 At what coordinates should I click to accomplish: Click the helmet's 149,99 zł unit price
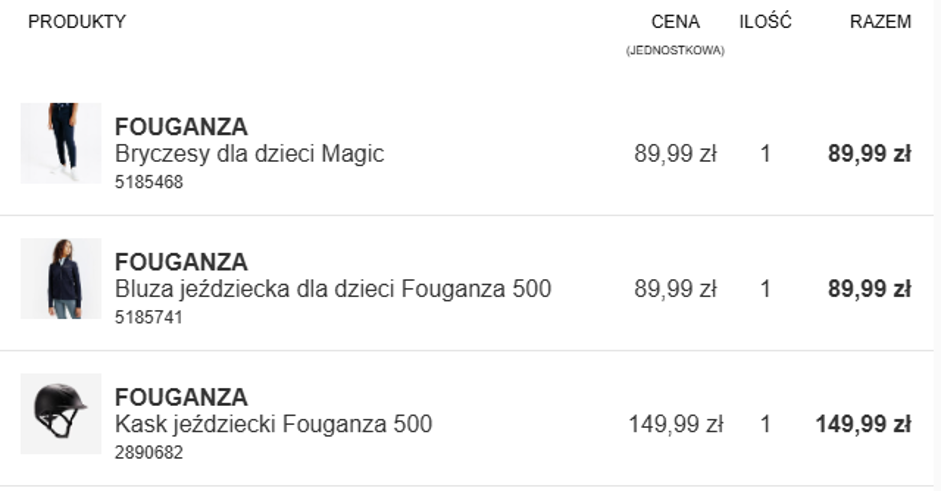click(675, 424)
